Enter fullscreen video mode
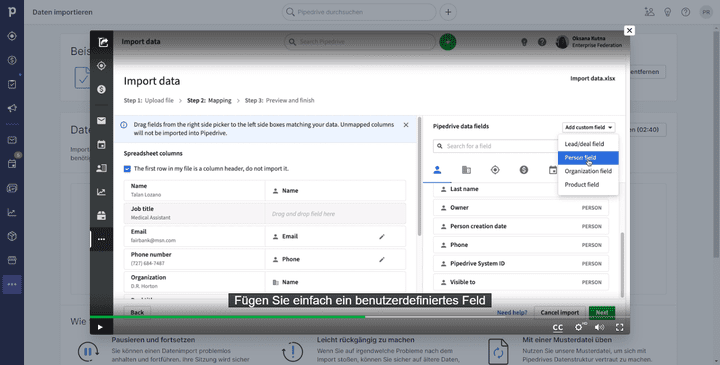 click(619, 327)
